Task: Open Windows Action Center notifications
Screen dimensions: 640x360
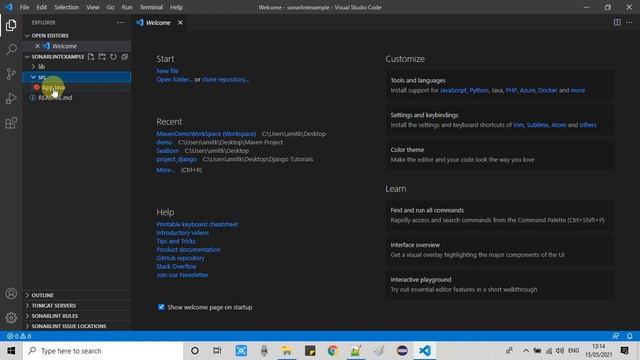Action: (624, 351)
